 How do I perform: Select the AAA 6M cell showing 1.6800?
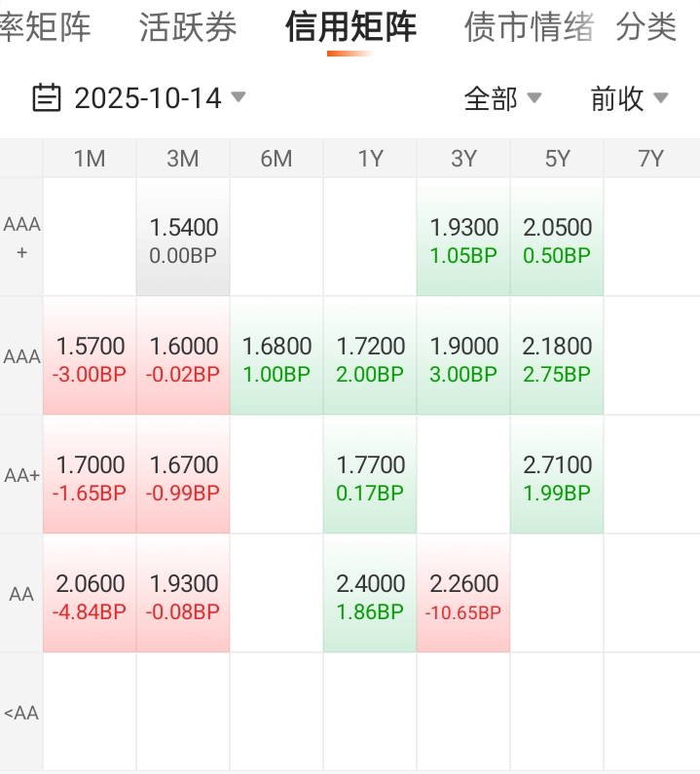(276, 357)
